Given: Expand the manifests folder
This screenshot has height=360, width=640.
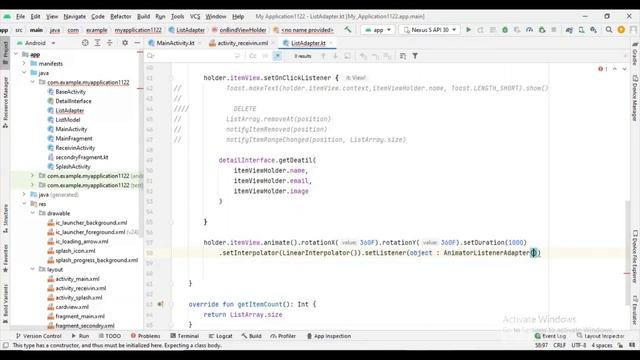Looking at the screenshot, I should click(24, 64).
